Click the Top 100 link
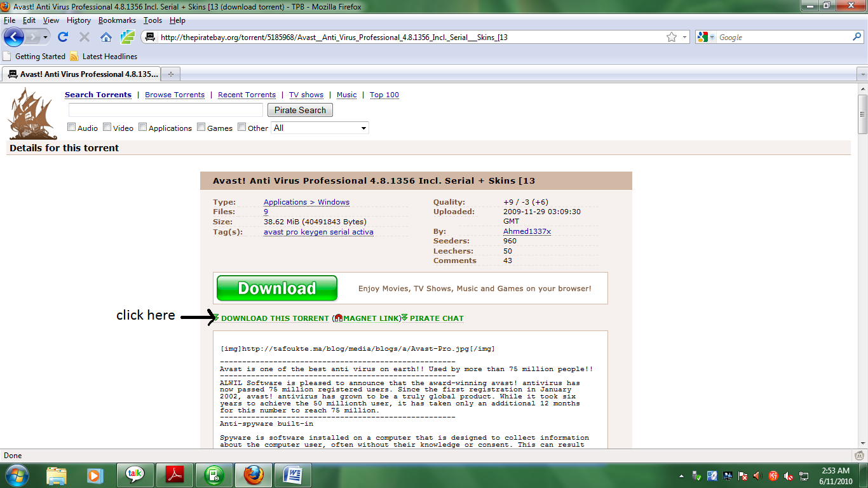 pyautogui.click(x=384, y=95)
